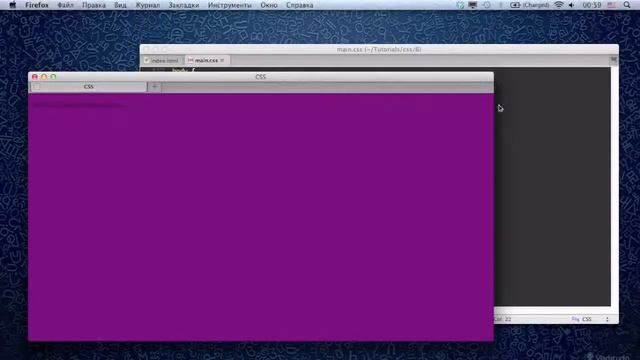Open the Справка menu
640x360 pixels.
[300, 5]
